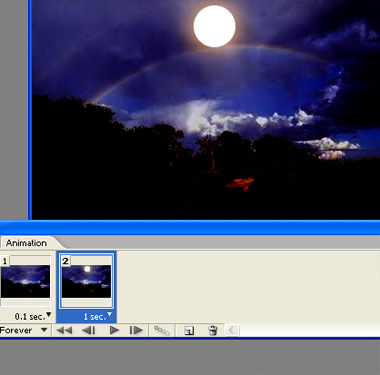Step to the previous animation frame
The height and width of the screenshot is (375, 380).
[x=88, y=330]
